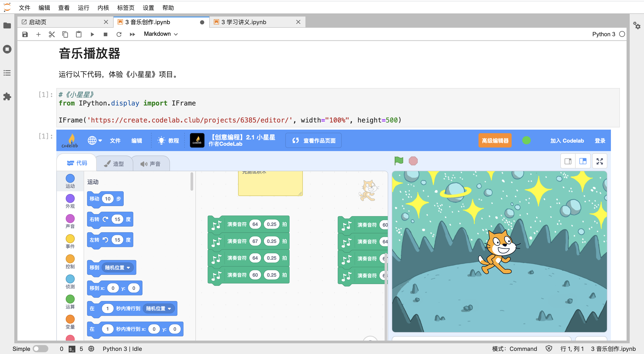644x354 pixels.
Task: Switch to the 代码 tab
Action: coord(77,163)
